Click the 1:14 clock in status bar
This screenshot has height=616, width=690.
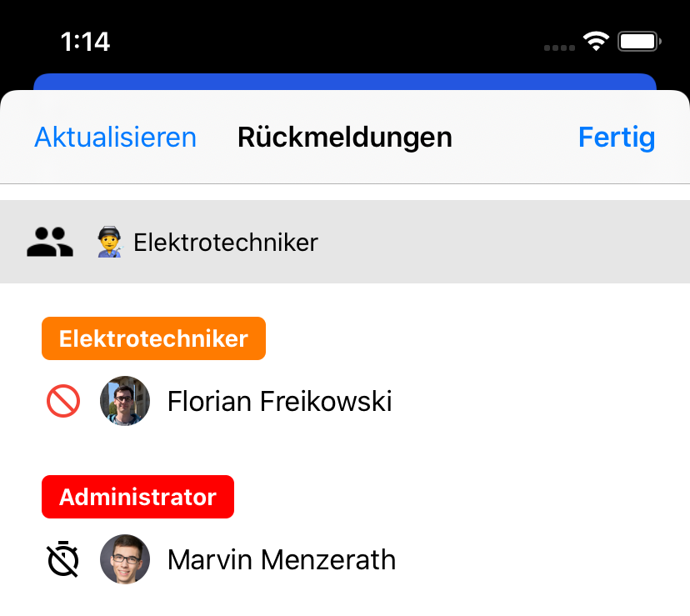pyautogui.click(x=85, y=42)
